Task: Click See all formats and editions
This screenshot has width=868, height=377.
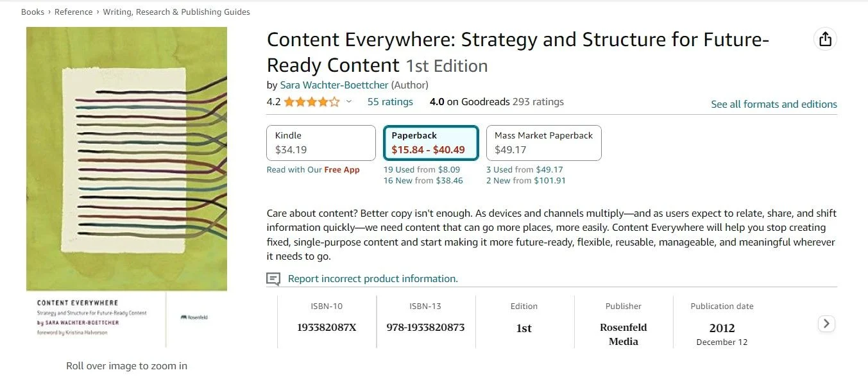Action: (x=774, y=104)
